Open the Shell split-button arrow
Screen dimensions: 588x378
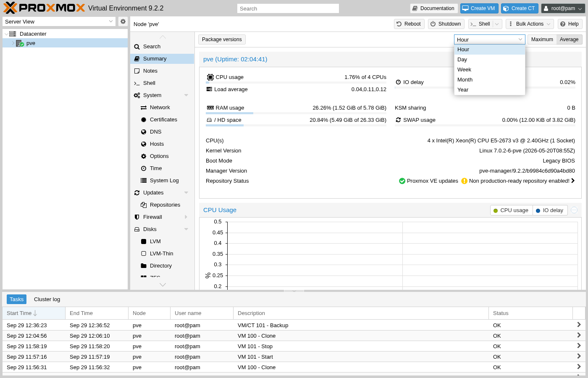pyautogui.click(x=497, y=24)
